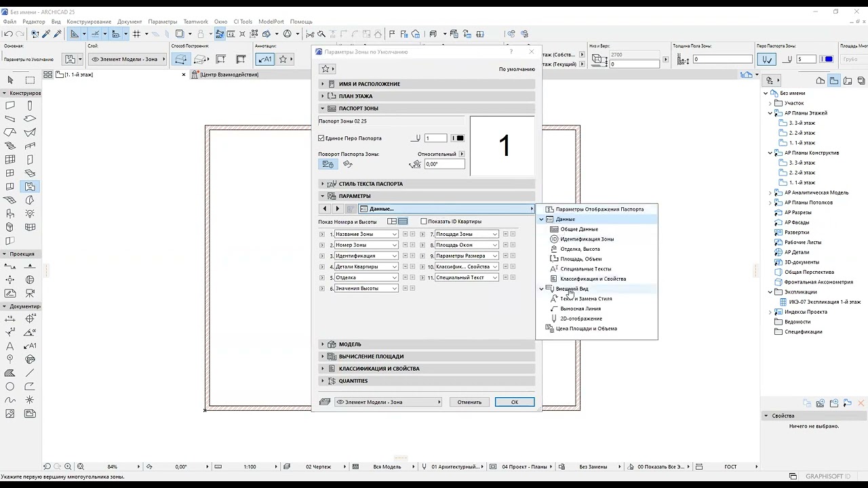Viewport: 868px width, 488px height.
Task: Go to next parameters page arrow
Action: 338,209
